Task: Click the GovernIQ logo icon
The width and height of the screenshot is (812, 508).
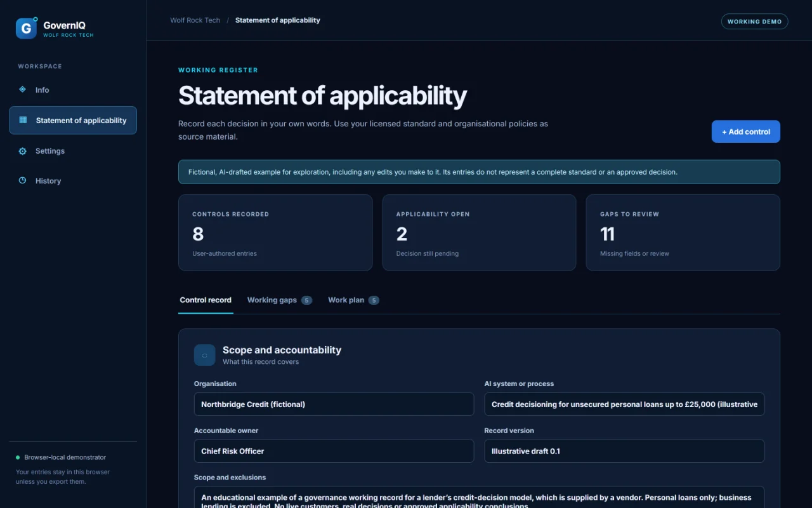Action: point(27,28)
